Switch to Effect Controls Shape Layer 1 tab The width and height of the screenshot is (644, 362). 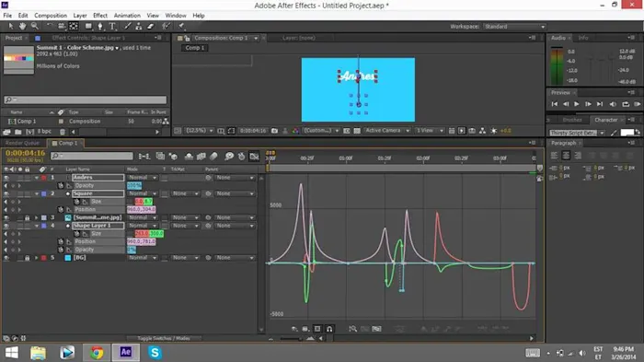pyautogui.click(x=88, y=38)
